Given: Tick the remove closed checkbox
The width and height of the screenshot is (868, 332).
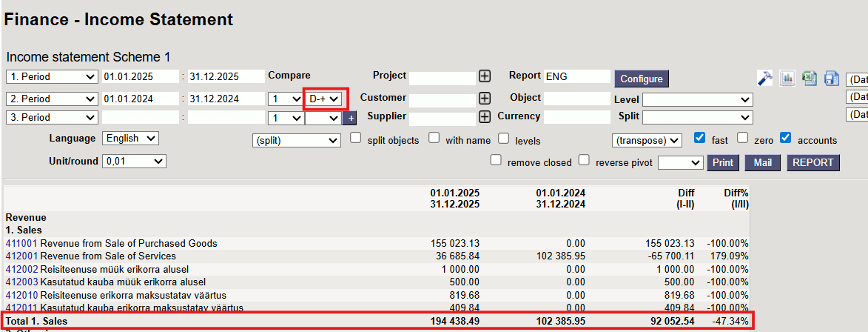Looking at the screenshot, I should click(x=496, y=160).
